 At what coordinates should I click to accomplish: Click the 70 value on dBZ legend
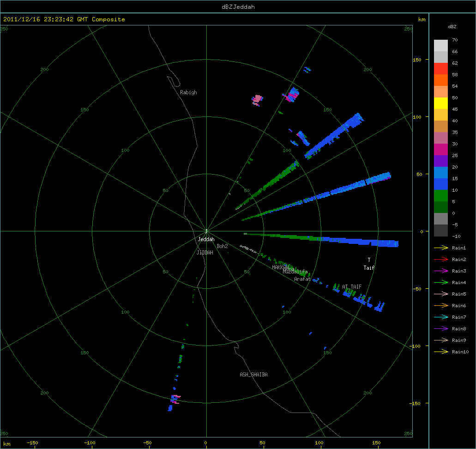point(455,40)
